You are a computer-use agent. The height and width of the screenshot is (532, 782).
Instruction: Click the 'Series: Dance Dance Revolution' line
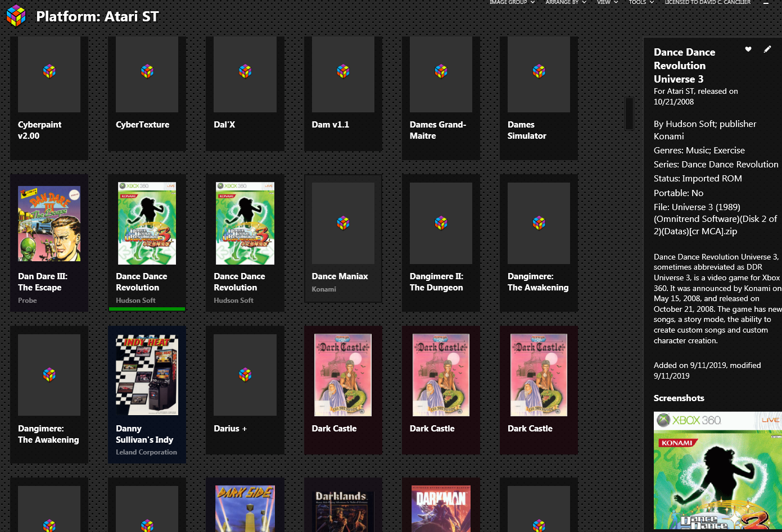pos(716,165)
